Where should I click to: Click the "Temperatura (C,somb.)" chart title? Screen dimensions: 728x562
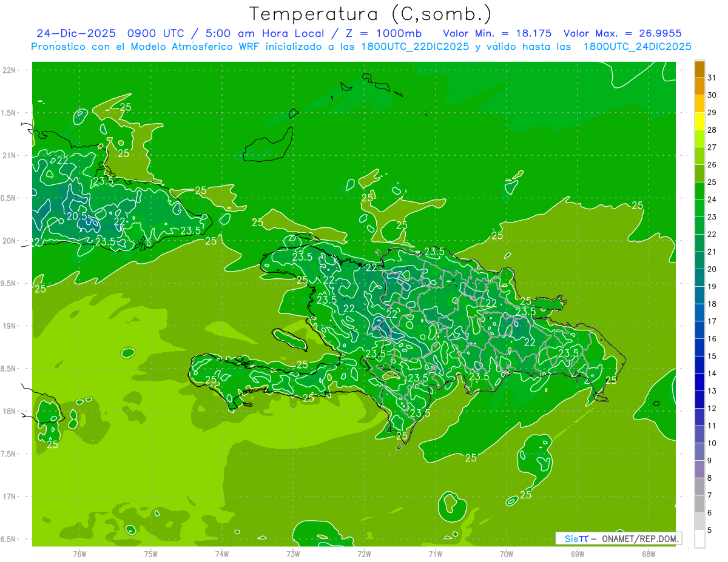coord(371,14)
